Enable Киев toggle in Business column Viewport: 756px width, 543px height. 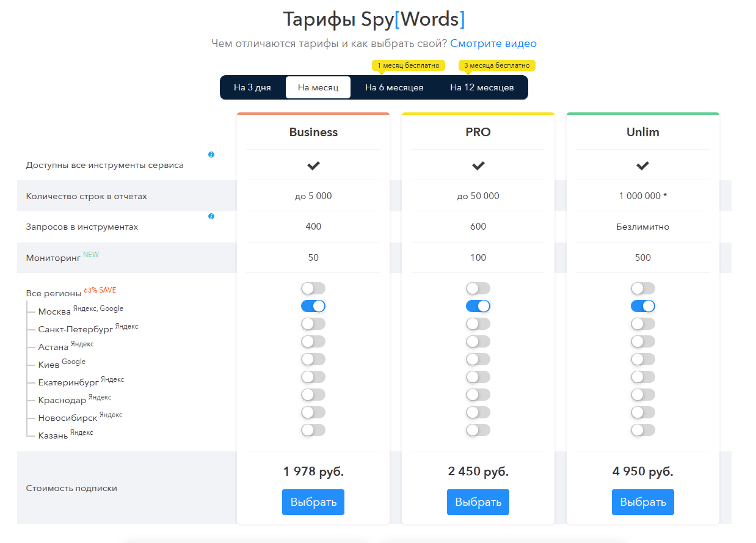pos(313,359)
